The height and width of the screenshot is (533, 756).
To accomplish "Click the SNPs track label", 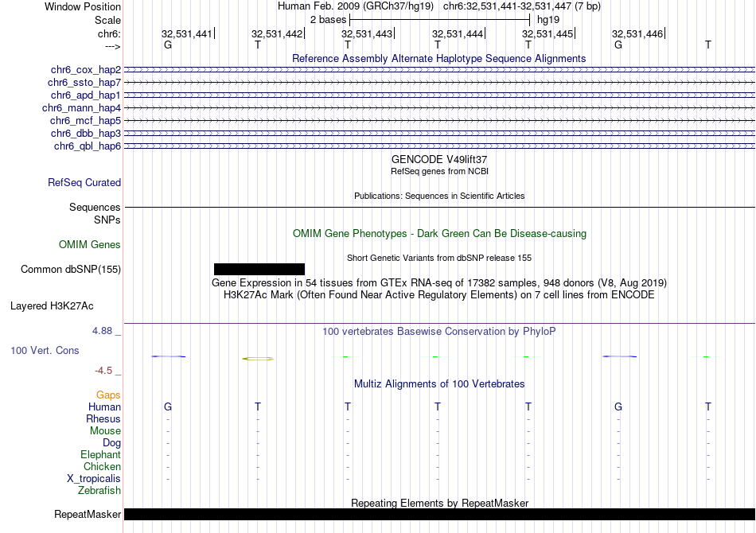I will click(107, 220).
